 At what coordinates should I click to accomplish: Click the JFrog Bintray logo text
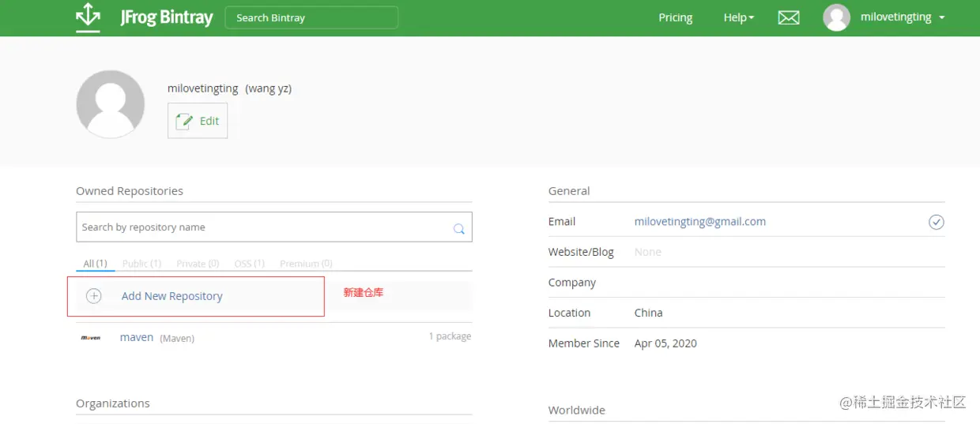167,17
